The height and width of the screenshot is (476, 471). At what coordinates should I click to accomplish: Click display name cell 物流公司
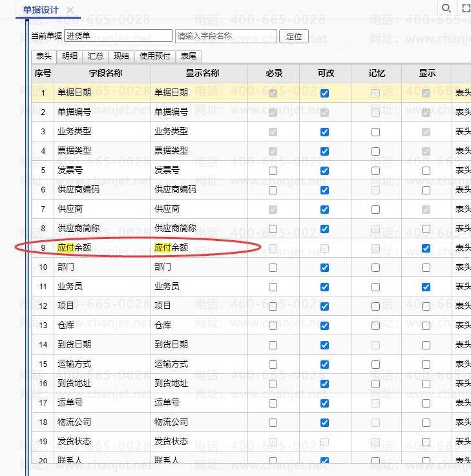199,422
